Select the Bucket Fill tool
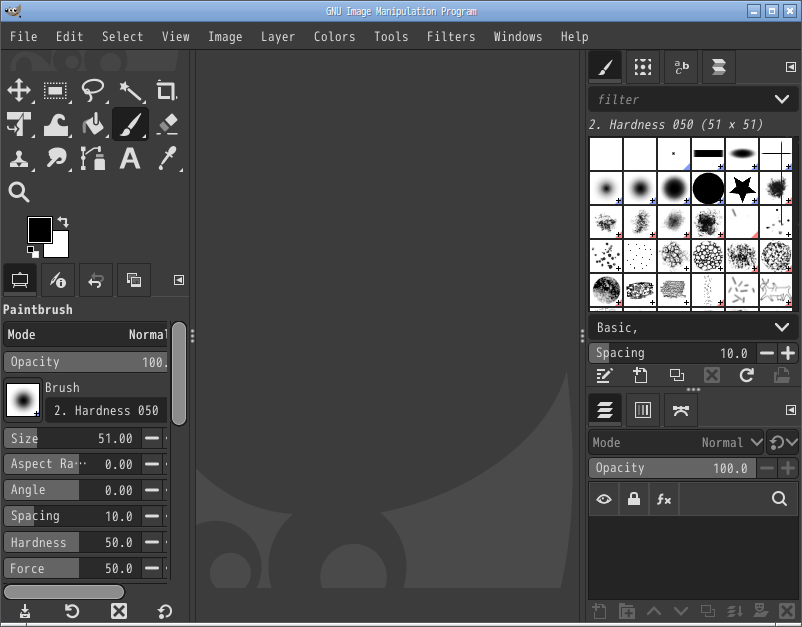802x627 pixels. (x=93, y=124)
